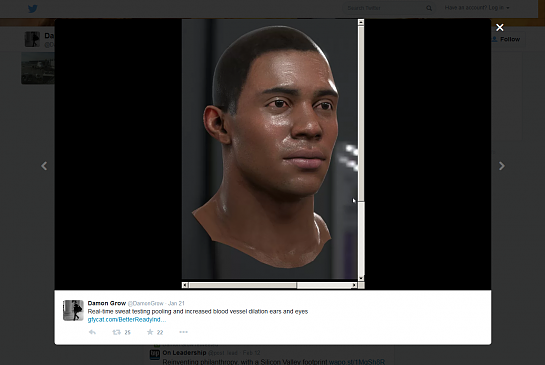This screenshot has width=545, height=365.
Task: Click the image's vertical scrollbar thumb
Action: pyautogui.click(x=361, y=113)
